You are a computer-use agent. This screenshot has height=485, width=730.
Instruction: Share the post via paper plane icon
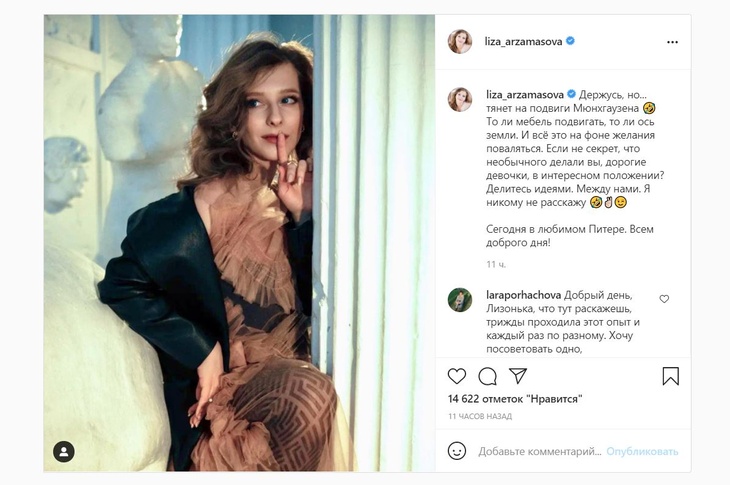[518, 376]
